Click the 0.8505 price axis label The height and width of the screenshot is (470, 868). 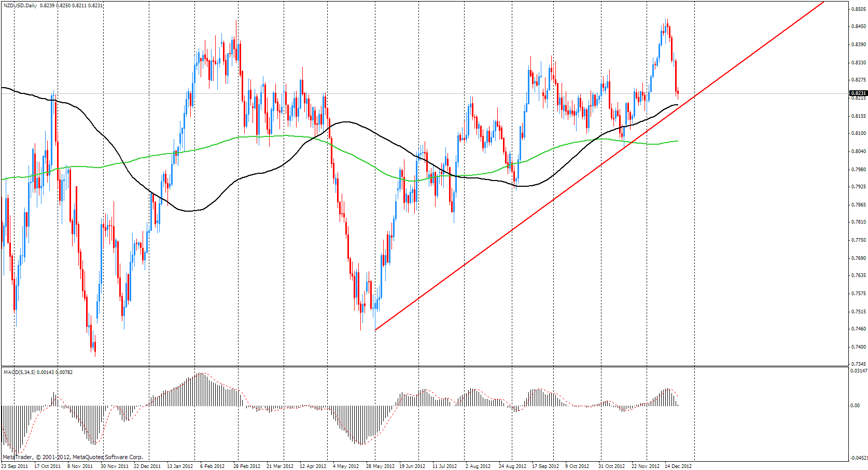(x=859, y=9)
